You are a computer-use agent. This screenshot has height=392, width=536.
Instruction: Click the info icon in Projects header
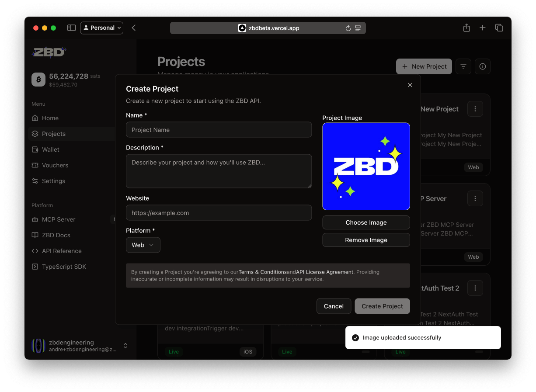[482, 66]
